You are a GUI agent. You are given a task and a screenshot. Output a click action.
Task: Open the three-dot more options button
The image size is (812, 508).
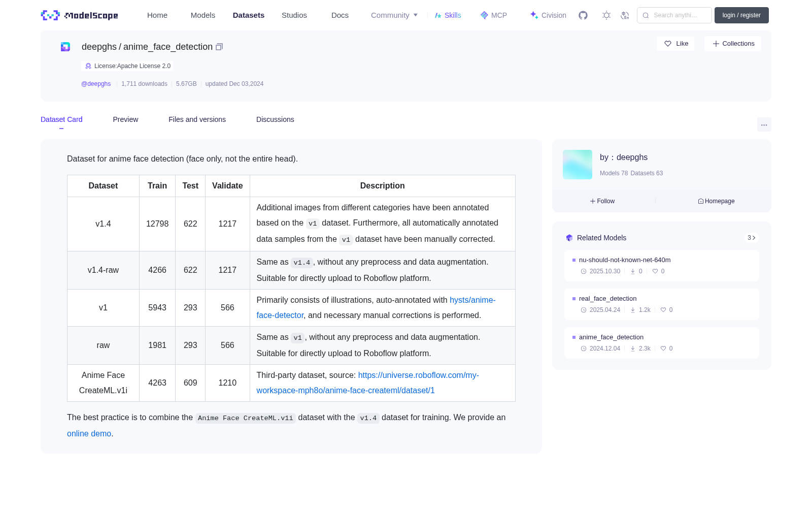click(764, 124)
